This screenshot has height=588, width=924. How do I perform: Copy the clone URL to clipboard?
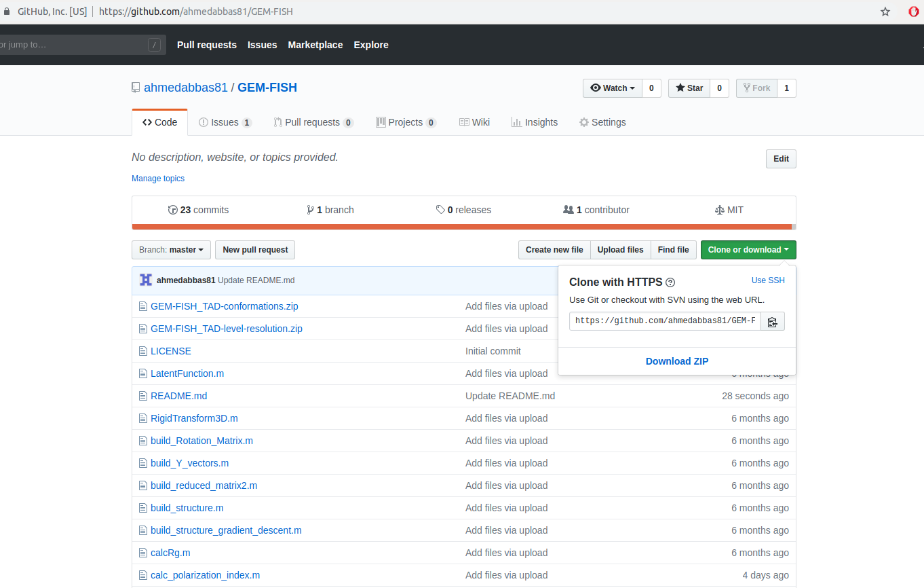click(772, 321)
